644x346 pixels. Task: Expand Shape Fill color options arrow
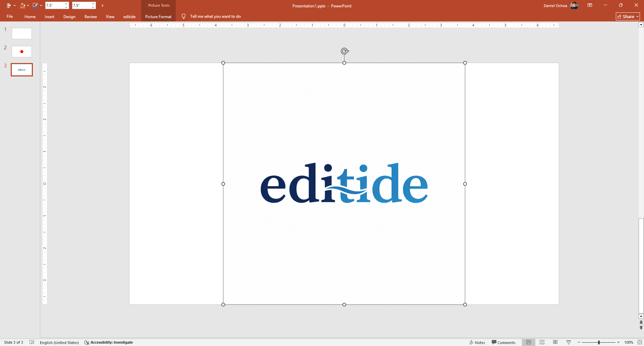(x=28, y=6)
